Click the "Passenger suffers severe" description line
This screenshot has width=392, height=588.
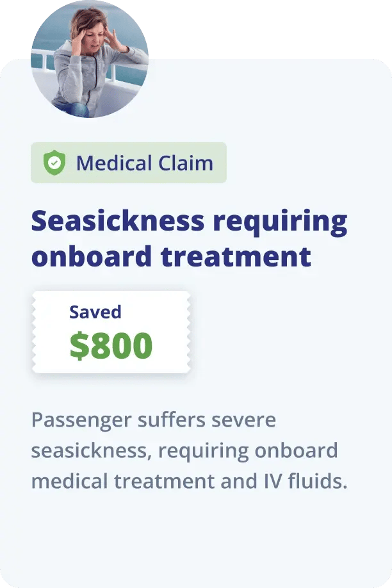tap(153, 421)
